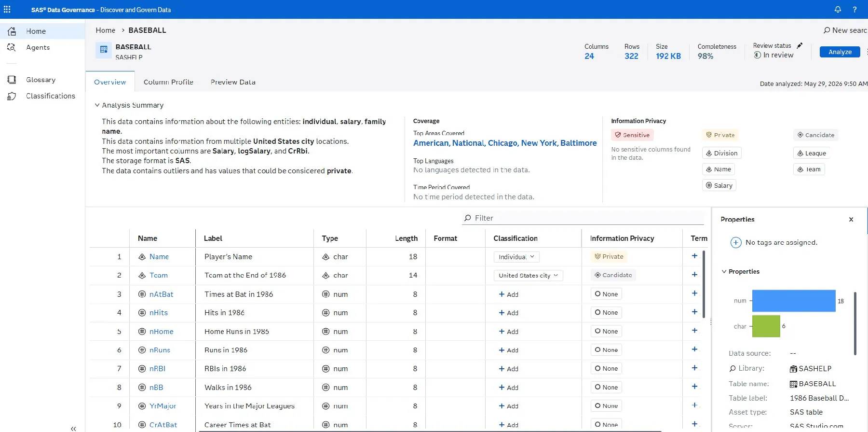This screenshot has height=432, width=868.
Task: Open the nAtBat column link
Action: (x=161, y=294)
